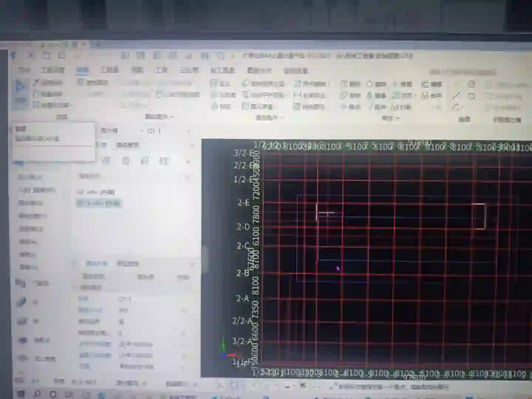Run 云检查 cloud check
This screenshot has height=399, width=532.
point(223,95)
